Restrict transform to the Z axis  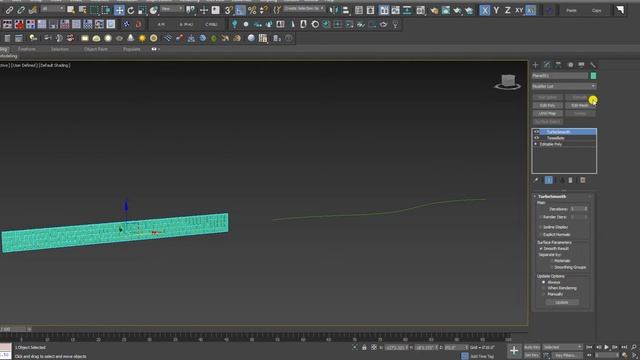pyautogui.click(x=507, y=10)
